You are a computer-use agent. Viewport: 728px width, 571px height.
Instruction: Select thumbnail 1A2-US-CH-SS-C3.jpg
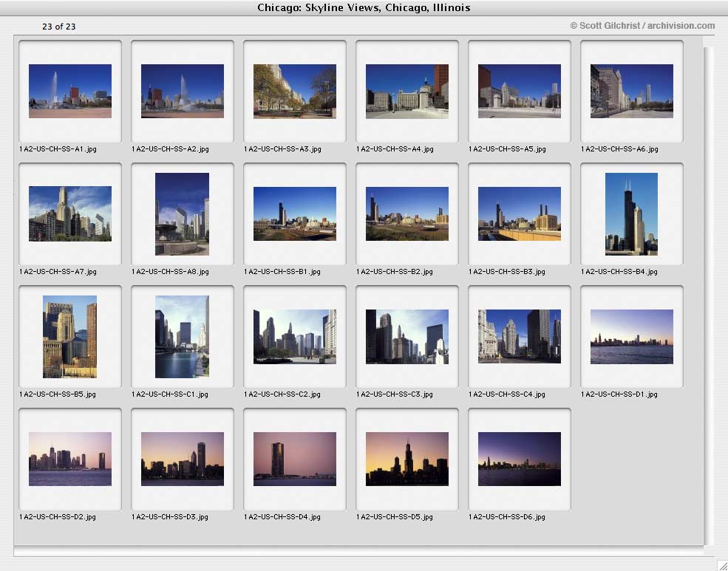[407, 337]
